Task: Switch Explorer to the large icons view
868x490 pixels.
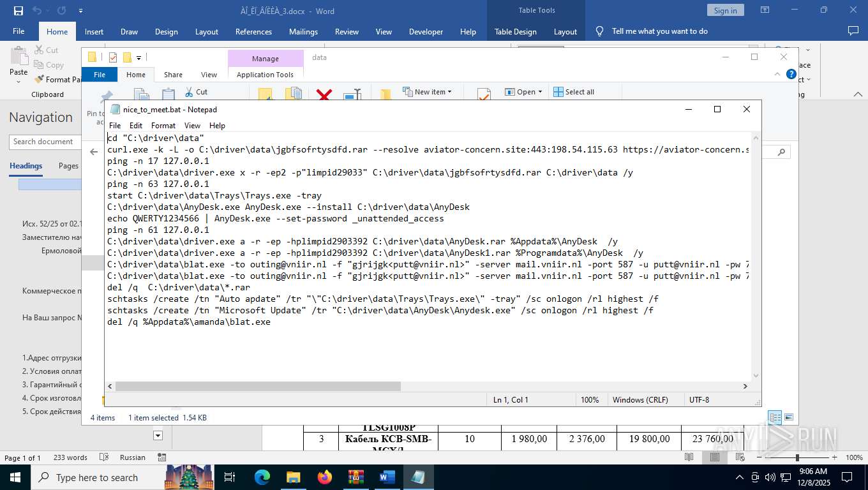Action: tap(789, 418)
